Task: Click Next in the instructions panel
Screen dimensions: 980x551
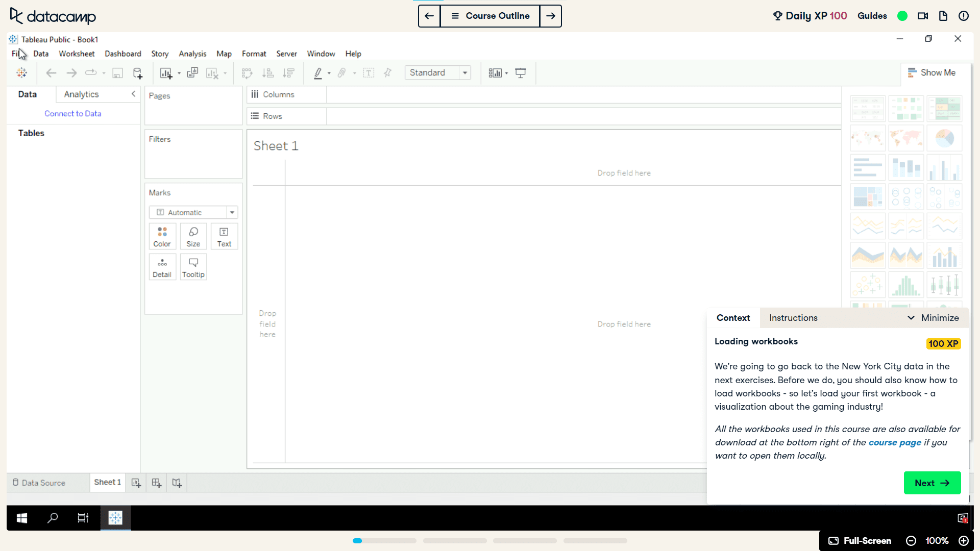Action: tap(932, 483)
